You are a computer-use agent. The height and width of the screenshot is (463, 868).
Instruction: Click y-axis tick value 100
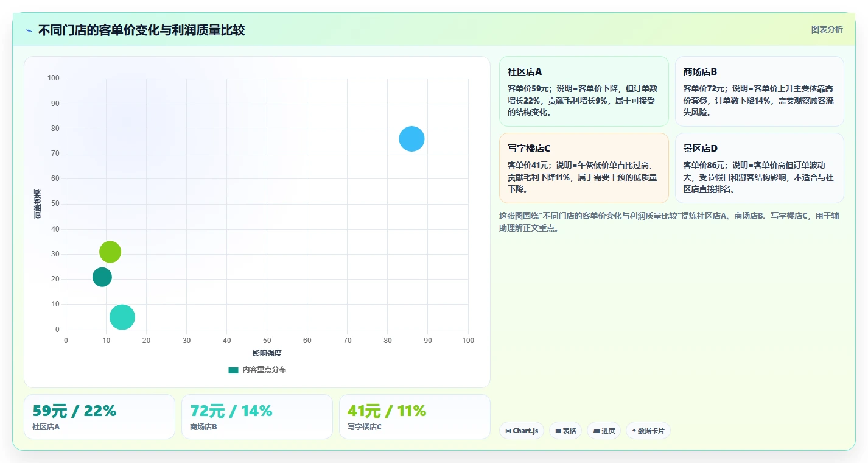pyautogui.click(x=54, y=78)
